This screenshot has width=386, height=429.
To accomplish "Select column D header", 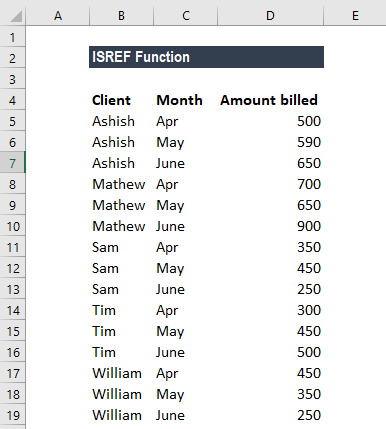I will 270,15.
